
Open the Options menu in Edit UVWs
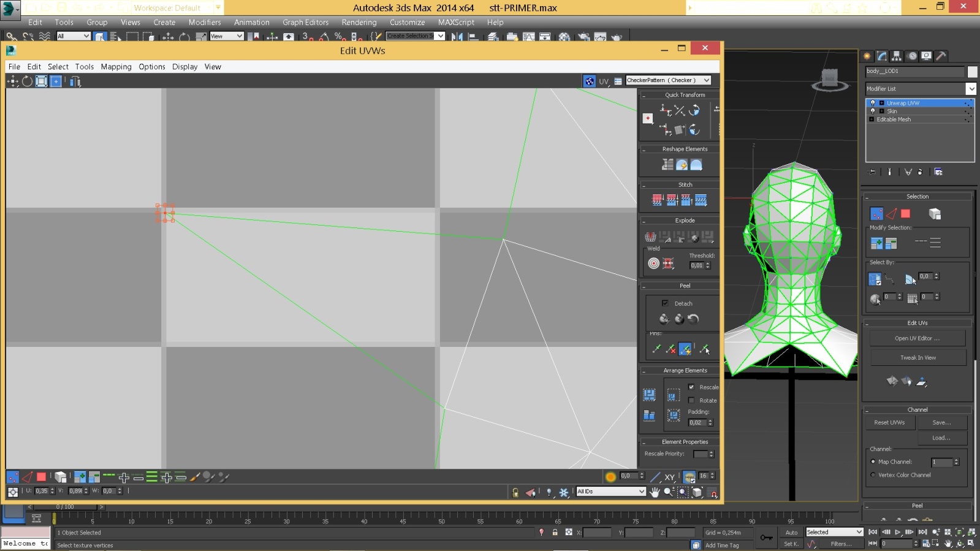coord(152,67)
